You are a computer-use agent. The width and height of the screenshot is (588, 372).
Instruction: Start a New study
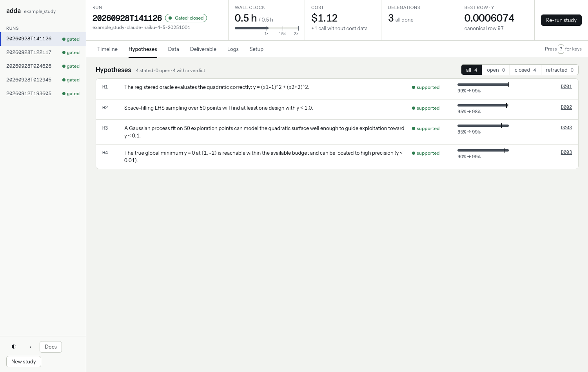pos(24,361)
